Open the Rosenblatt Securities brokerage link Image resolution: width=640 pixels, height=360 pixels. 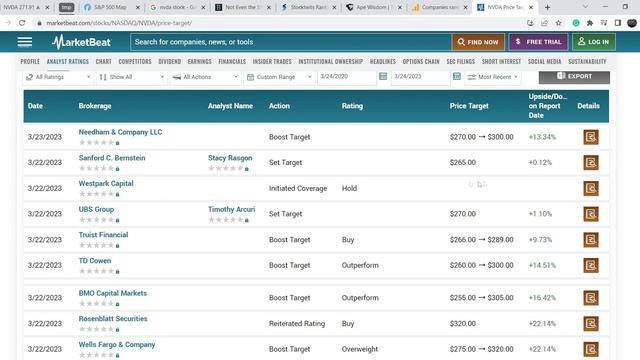113,319
